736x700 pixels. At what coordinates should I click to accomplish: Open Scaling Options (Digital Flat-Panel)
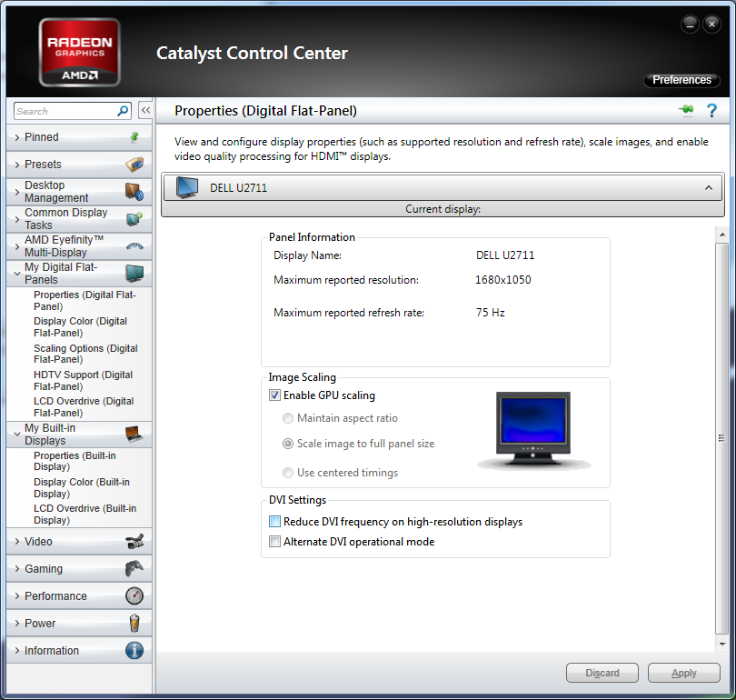click(86, 354)
